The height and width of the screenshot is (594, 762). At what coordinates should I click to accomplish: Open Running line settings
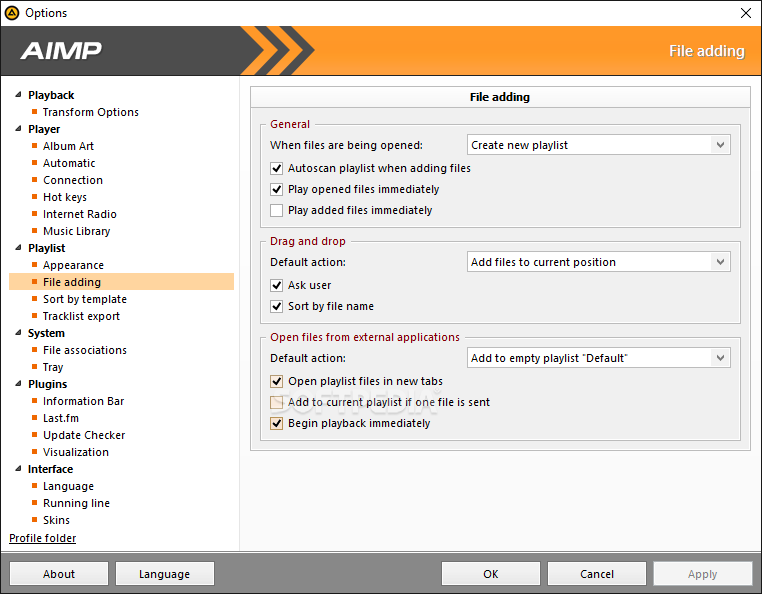[x=76, y=504]
